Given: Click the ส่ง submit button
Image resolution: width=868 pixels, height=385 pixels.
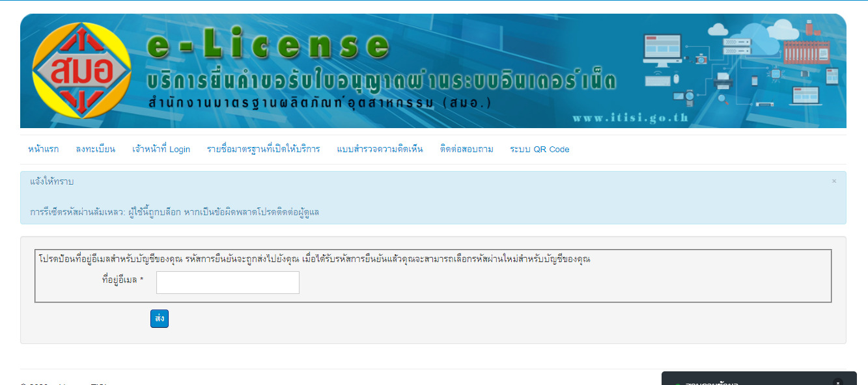Looking at the screenshot, I should coord(160,319).
